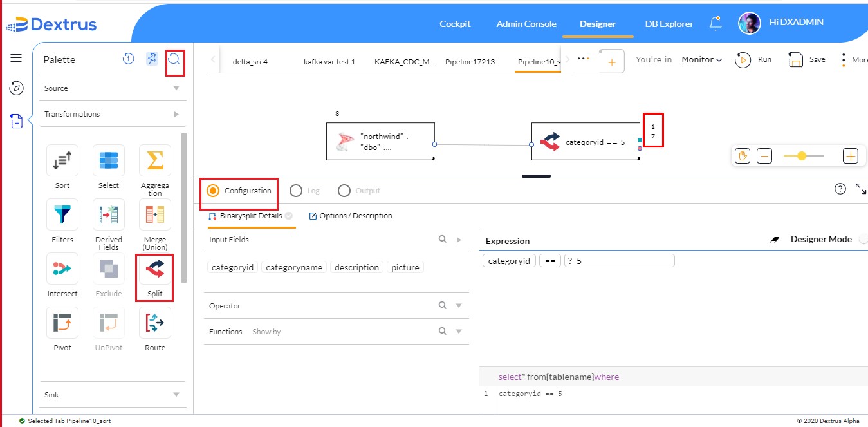Select the Intersect transformation icon
This screenshot has width=868, height=427.
coord(62,269)
